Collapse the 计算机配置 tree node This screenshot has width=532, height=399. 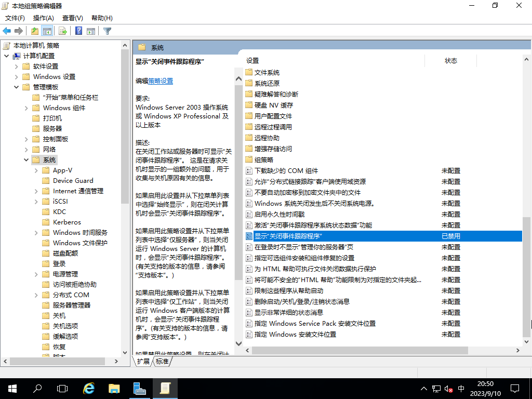coord(6,56)
